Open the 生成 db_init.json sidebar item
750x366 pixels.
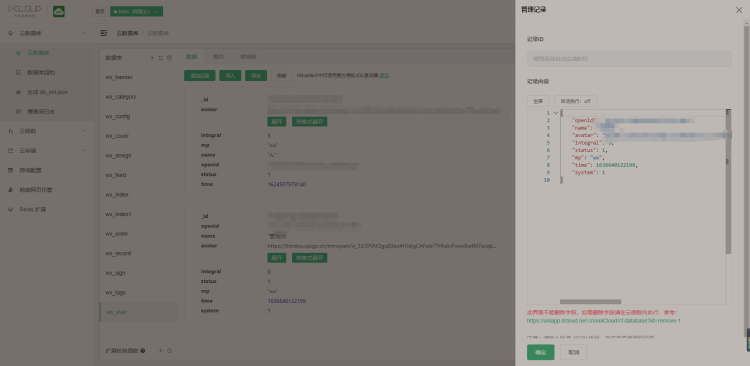coord(47,92)
